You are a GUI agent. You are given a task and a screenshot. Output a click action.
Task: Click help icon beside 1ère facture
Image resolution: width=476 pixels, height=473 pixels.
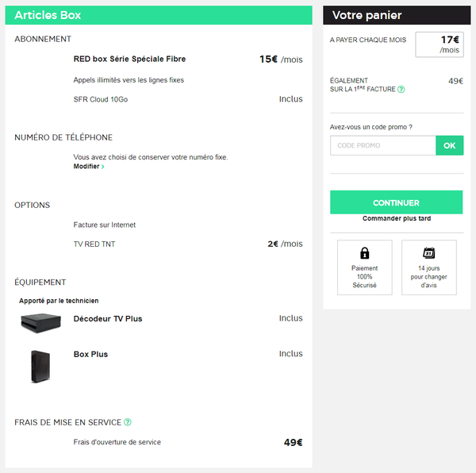[401, 90]
